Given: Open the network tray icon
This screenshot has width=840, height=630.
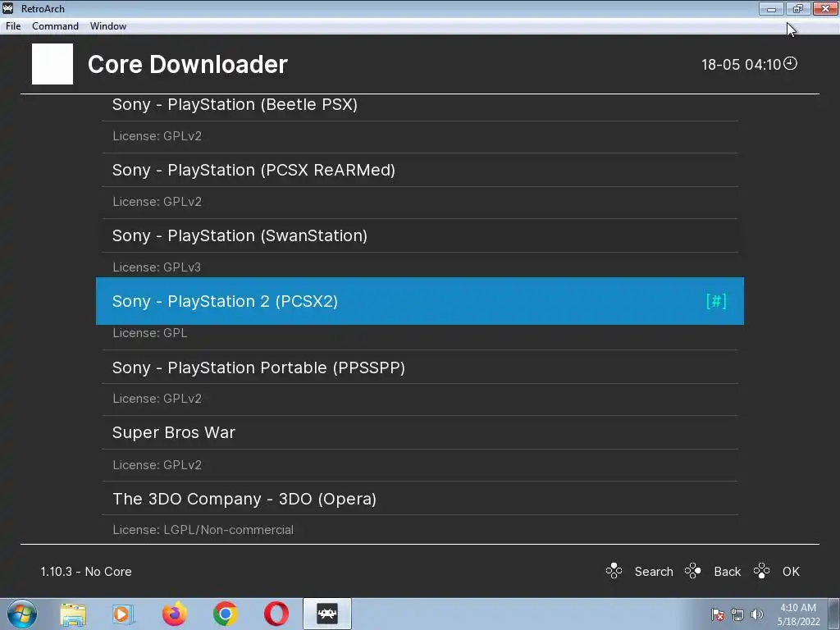Looking at the screenshot, I should [x=737, y=614].
